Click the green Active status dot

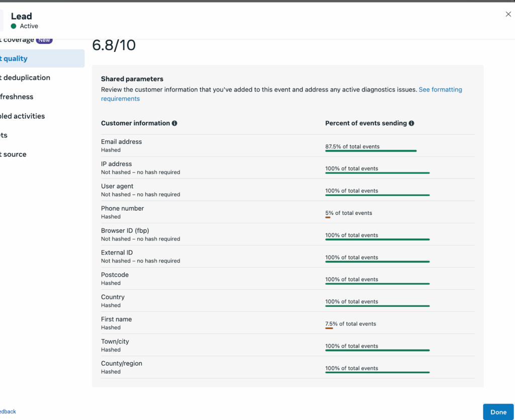coord(14,26)
